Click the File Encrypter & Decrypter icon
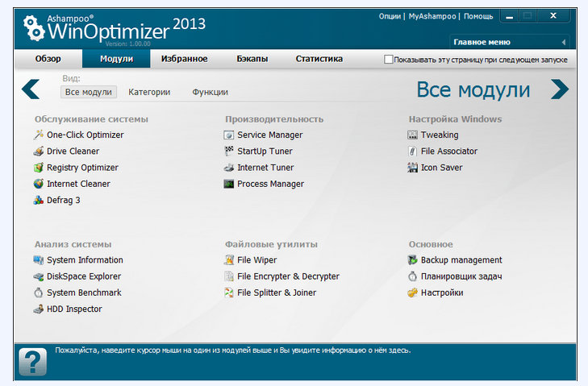 [229, 276]
